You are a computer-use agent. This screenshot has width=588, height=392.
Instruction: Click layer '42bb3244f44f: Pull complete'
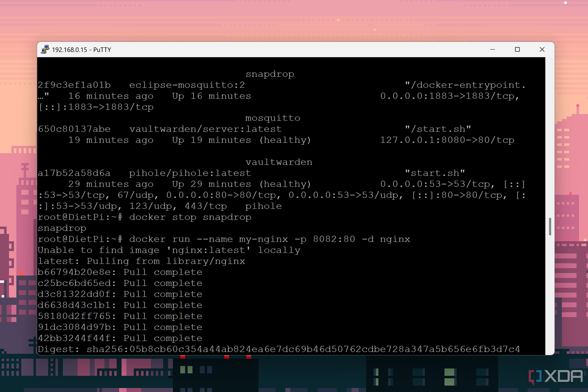pos(120,338)
